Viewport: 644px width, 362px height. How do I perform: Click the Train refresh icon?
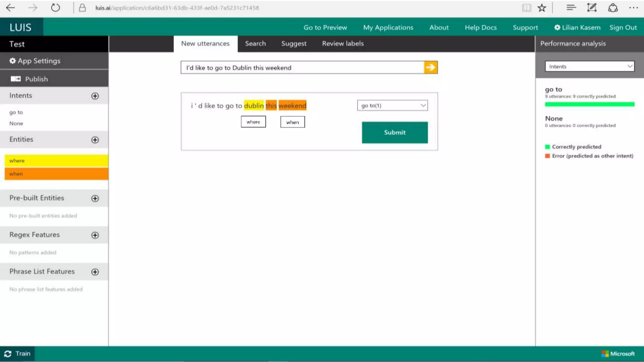(x=8, y=354)
